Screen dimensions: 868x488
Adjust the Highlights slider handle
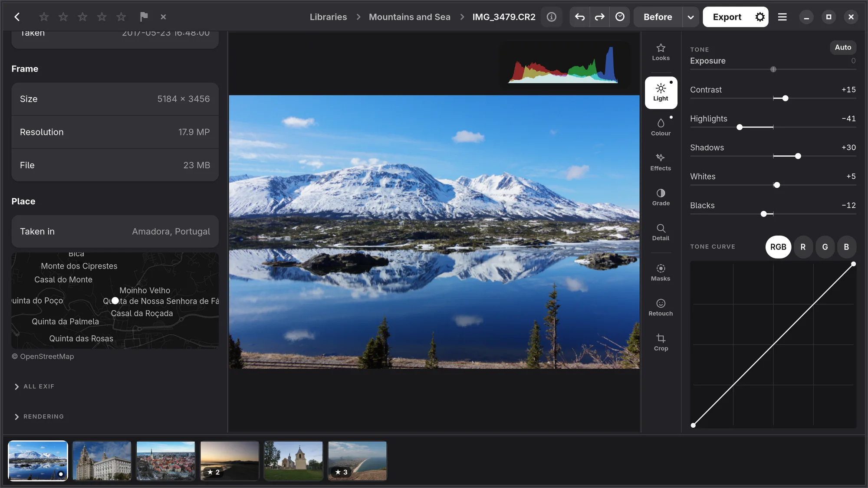coord(740,127)
